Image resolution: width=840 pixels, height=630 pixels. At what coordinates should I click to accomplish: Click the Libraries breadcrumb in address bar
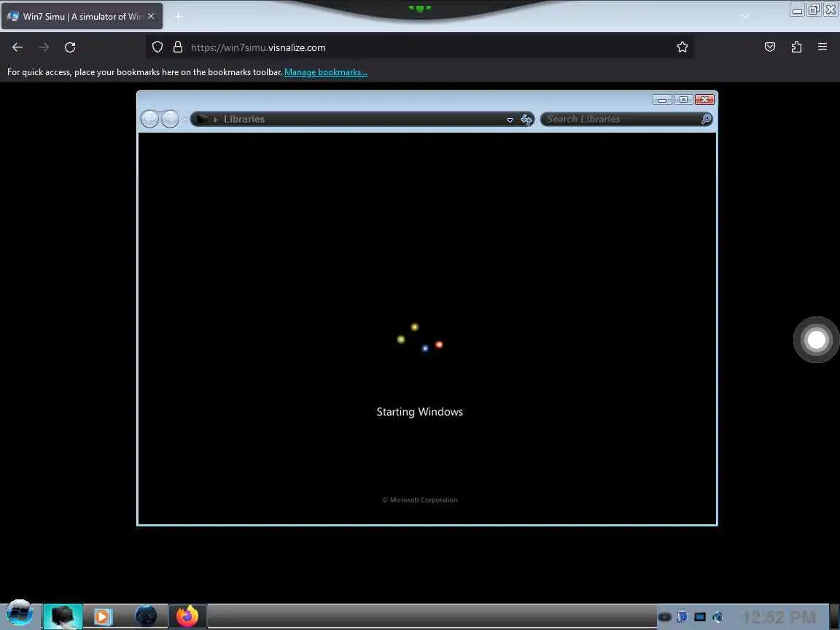pyautogui.click(x=244, y=119)
